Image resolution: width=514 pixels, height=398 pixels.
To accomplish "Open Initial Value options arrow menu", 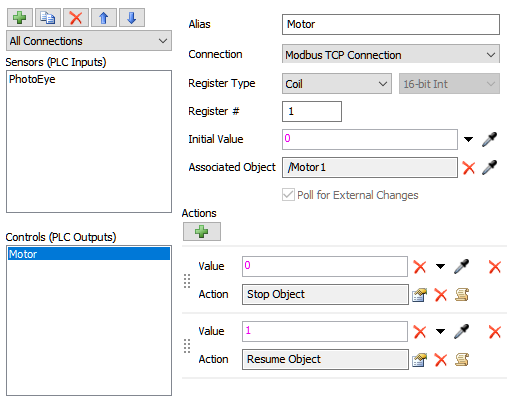I will 468,139.
